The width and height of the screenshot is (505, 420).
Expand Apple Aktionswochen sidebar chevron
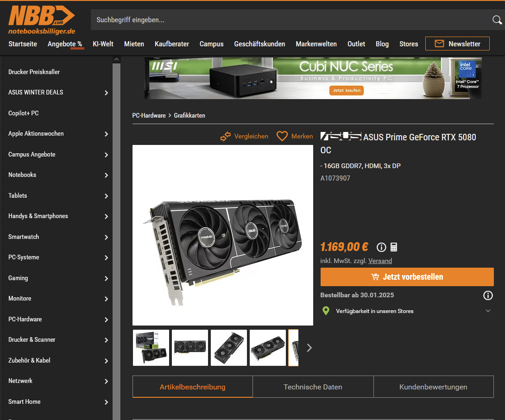pyautogui.click(x=106, y=134)
